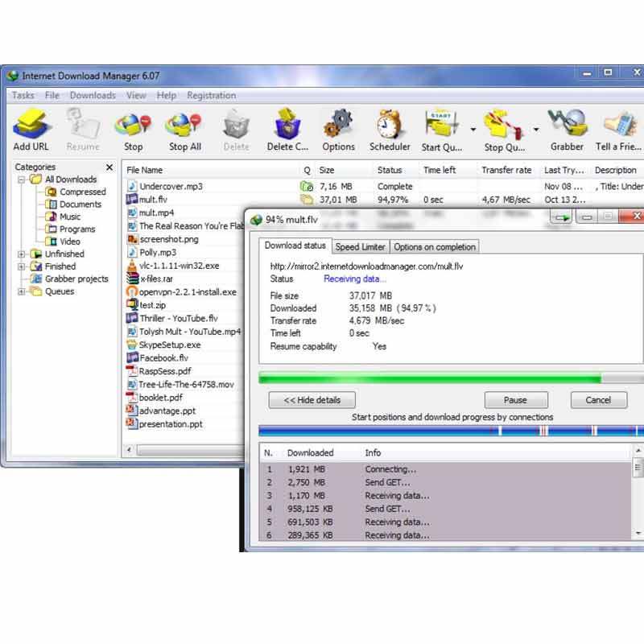
Task: Select the Download status tab
Action: tap(295, 246)
